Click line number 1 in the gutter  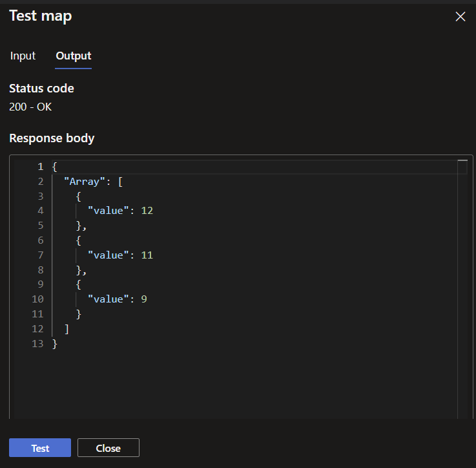coord(41,167)
